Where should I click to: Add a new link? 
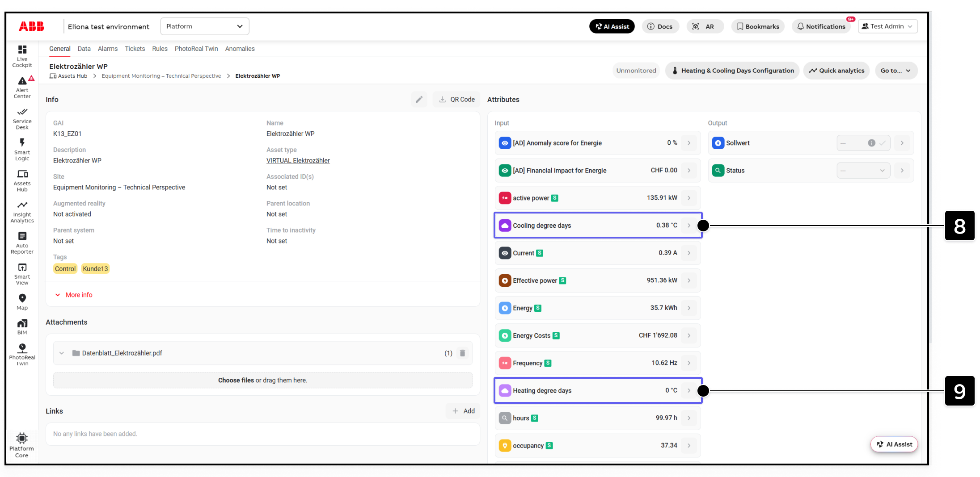[463, 411]
